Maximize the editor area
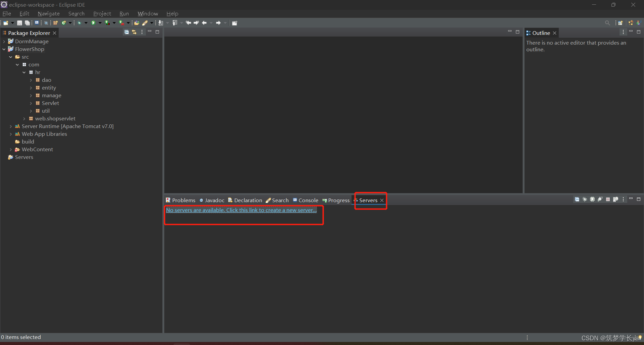Viewport: 644px width, 345px height. pos(518,32)
